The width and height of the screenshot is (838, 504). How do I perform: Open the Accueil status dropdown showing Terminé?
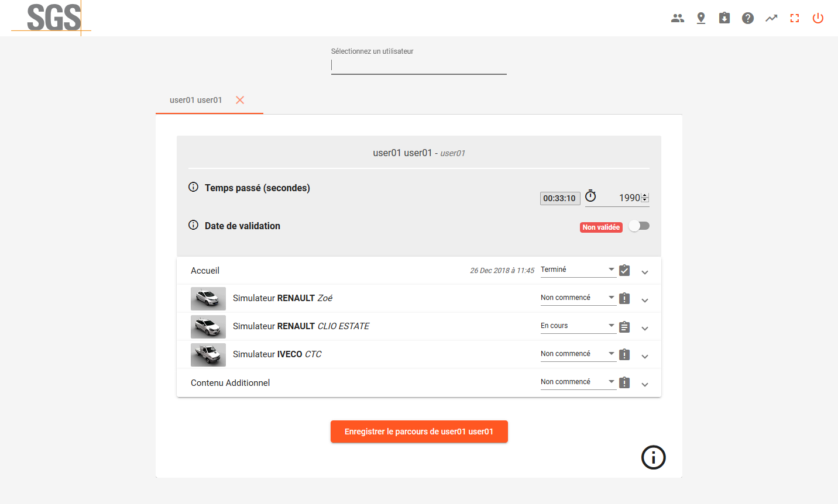pos(578,270)
